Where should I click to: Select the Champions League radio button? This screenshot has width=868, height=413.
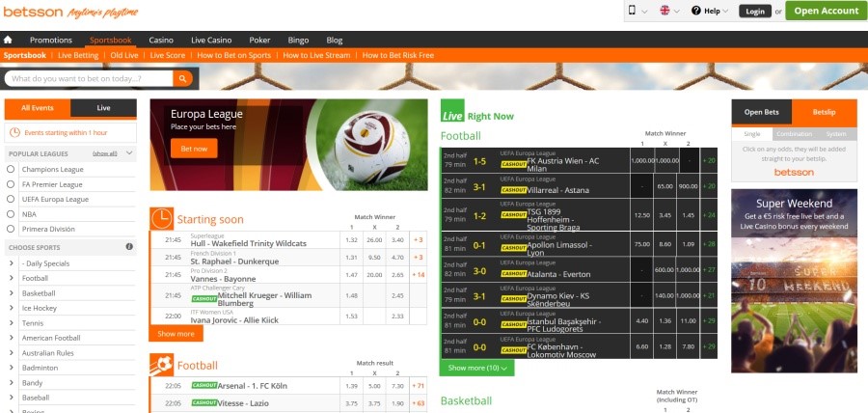pyautogui.click(x=11, y=170)
